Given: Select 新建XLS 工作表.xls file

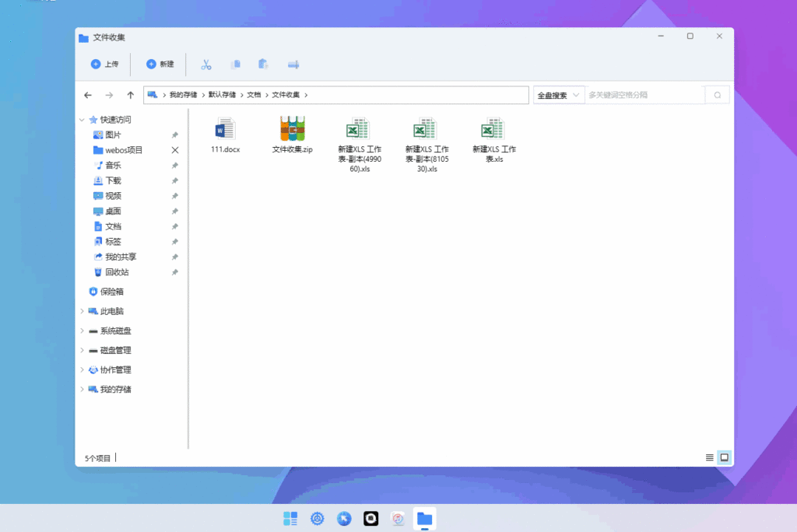Looking at the screenshot, I should (494, 140).
